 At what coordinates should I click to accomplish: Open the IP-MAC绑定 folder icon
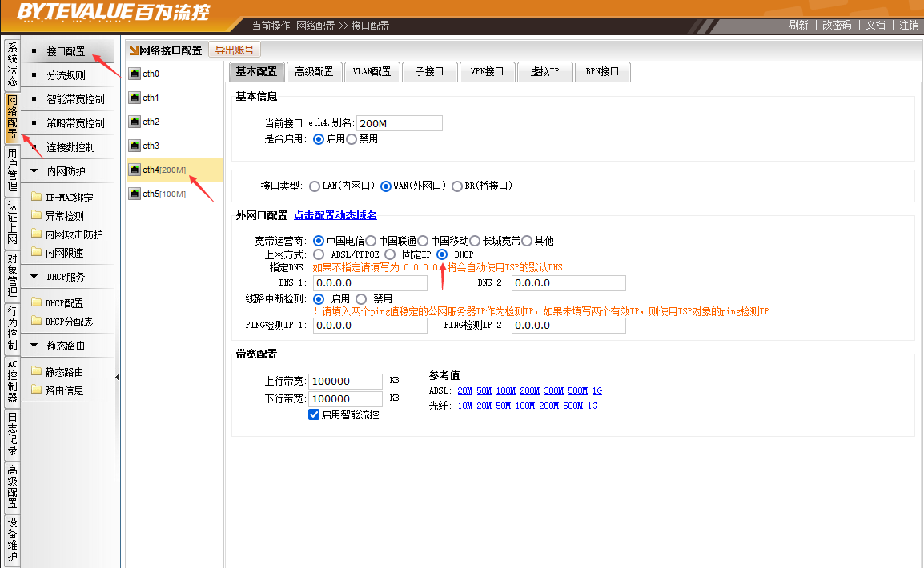coord(36,198)
